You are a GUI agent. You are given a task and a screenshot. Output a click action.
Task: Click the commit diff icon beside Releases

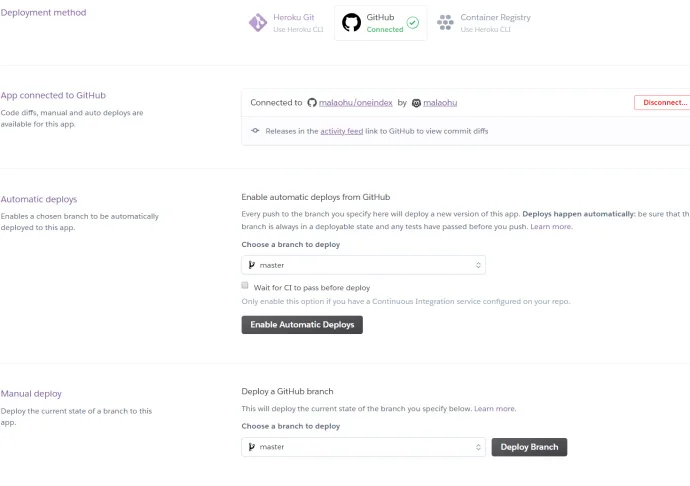[256, 131]
